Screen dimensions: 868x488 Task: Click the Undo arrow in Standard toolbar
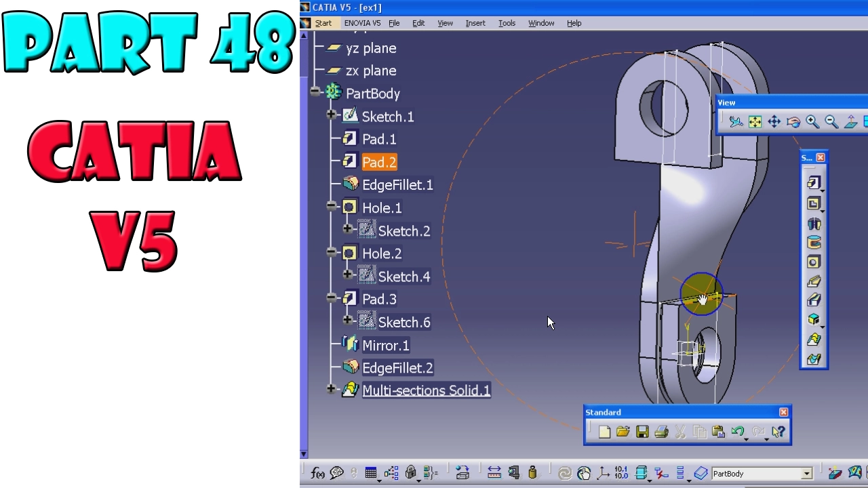point(738,432)
